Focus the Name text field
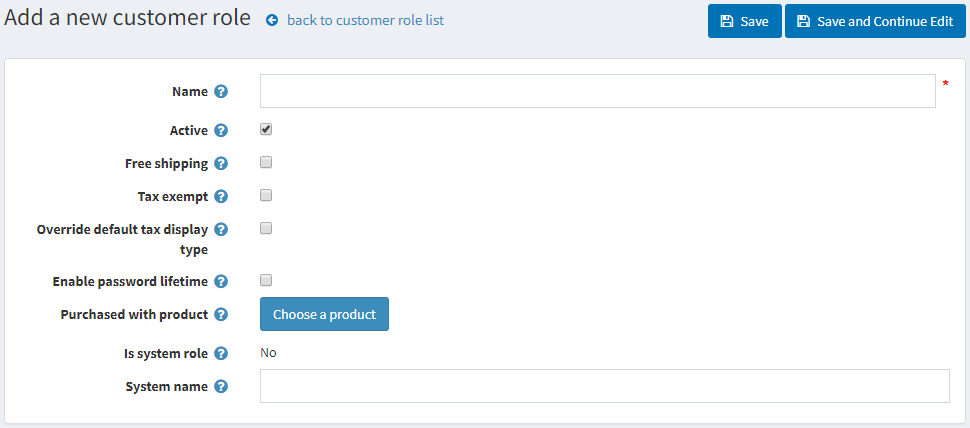Image resolution: width=970 pixels, height=428 pixels. point(597,91)
